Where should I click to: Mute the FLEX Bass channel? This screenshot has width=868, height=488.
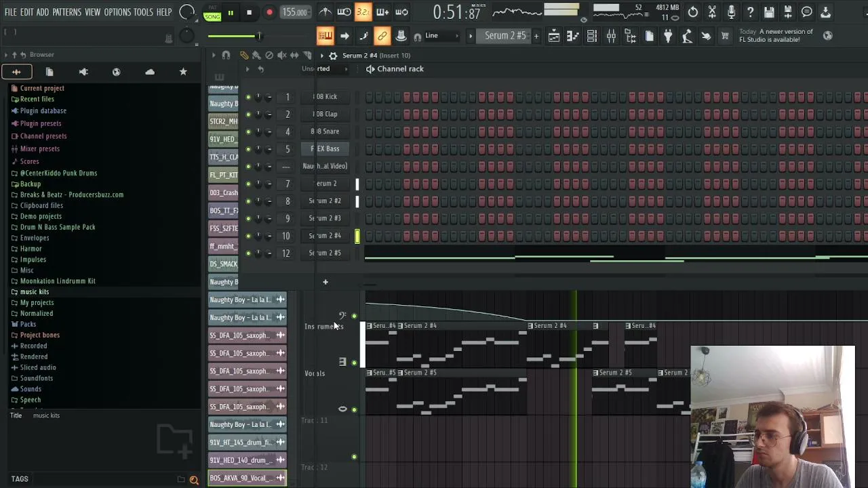(248, 149)
